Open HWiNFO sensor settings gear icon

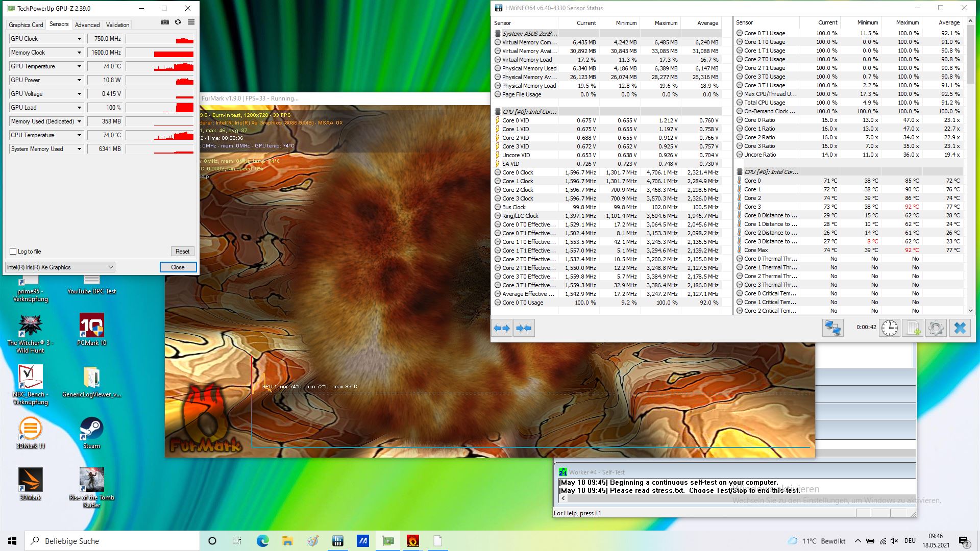(936, 328)
